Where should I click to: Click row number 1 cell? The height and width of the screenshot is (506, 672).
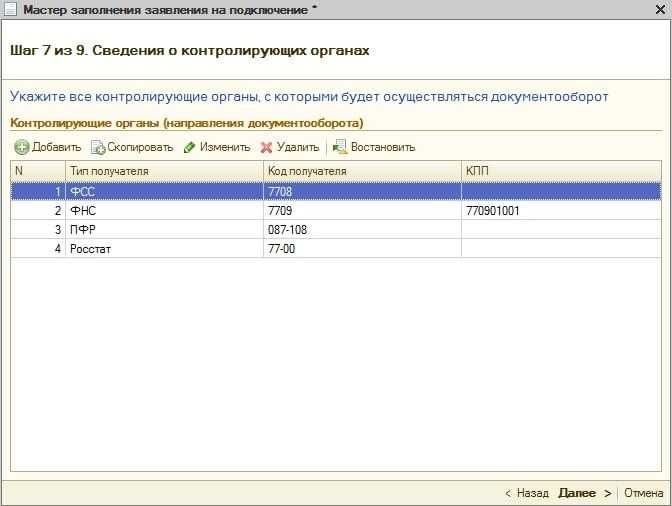38,191
